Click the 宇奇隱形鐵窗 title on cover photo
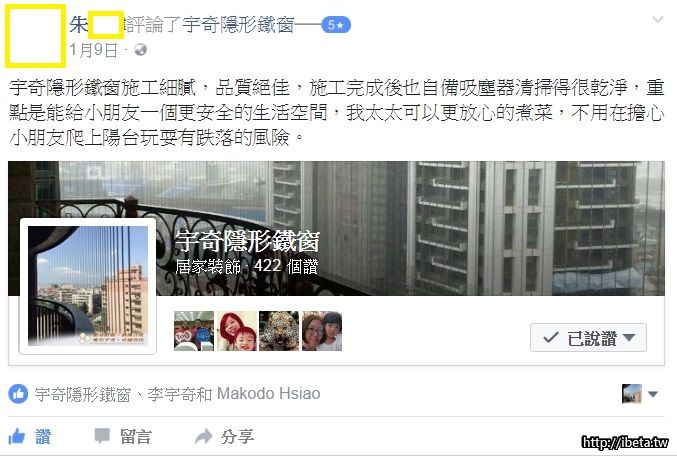 click(247, 241)
